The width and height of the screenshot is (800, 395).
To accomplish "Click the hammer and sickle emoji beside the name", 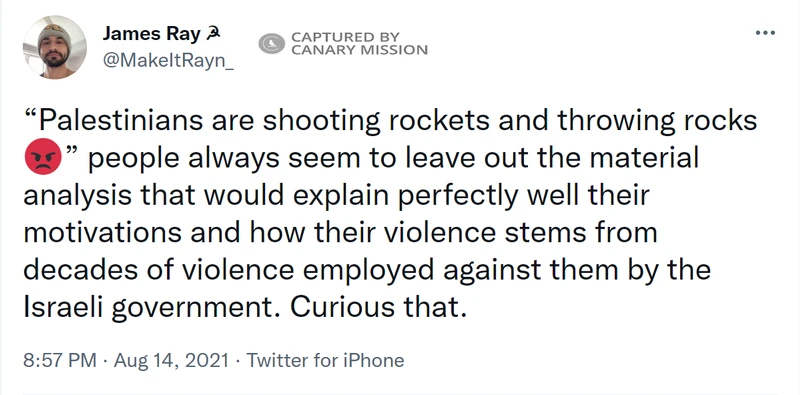I will click(213, 34).
